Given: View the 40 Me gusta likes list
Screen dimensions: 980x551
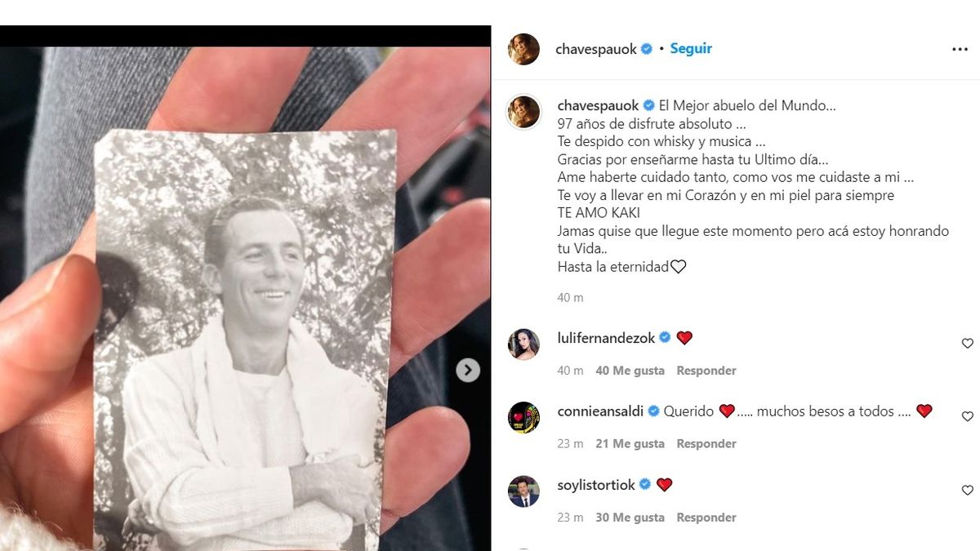Looking at the screenshot, I should [x=630, y=371].
